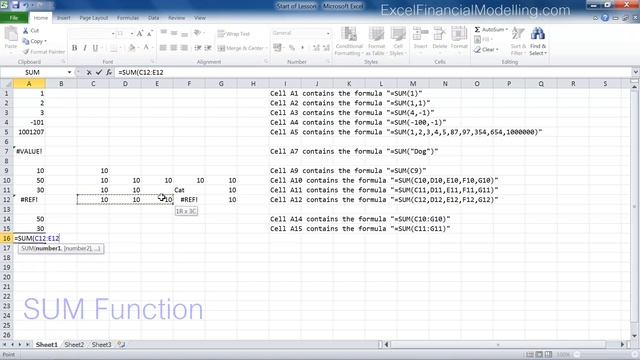The image size is (640, 360).
Task: Click the Increase Decimal icon
Action: 316,48
